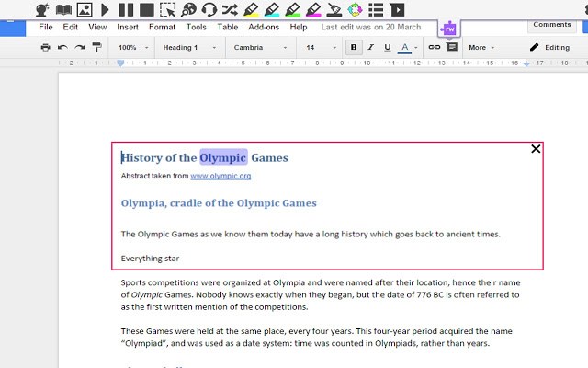Open the picture dictionary icon
The width and height of the screenshot is (588, 368).
pyautogui.click(x=85, y=10)
